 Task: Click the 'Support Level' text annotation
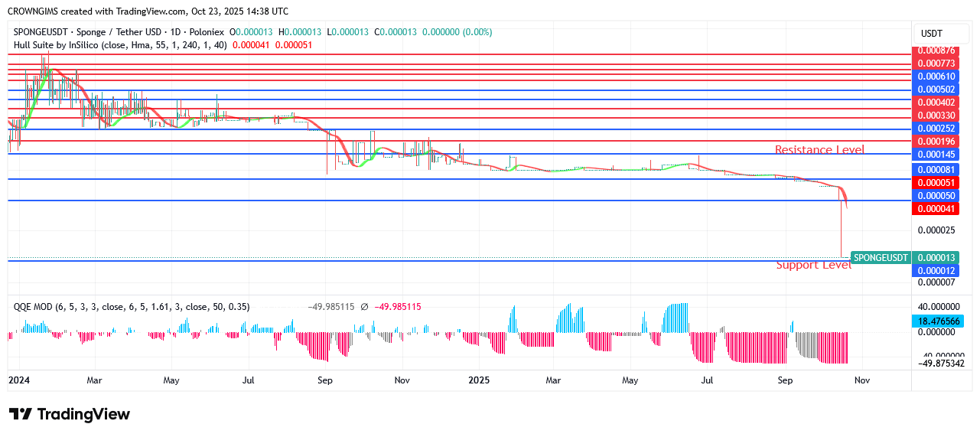click(x=813, y=266)
